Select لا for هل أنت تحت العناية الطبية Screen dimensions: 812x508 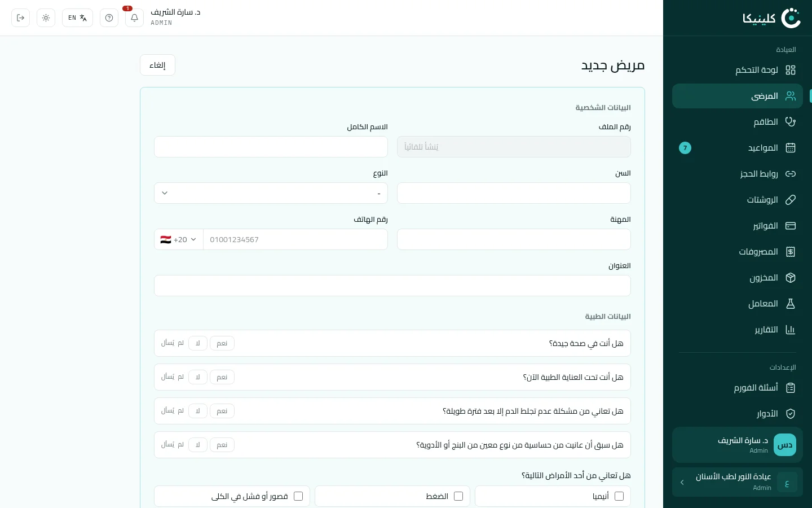(x=198, y=377)
